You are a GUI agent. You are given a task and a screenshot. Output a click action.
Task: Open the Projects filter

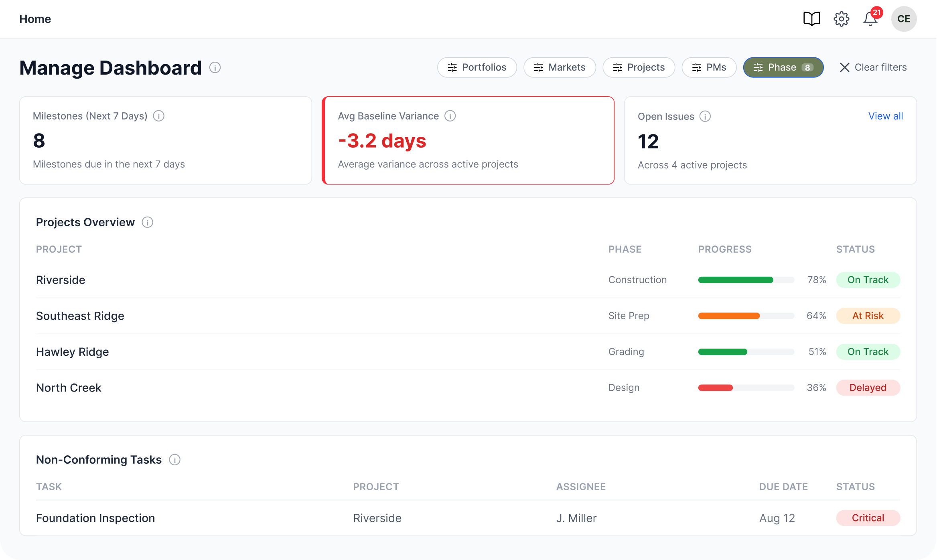[639, 67]
